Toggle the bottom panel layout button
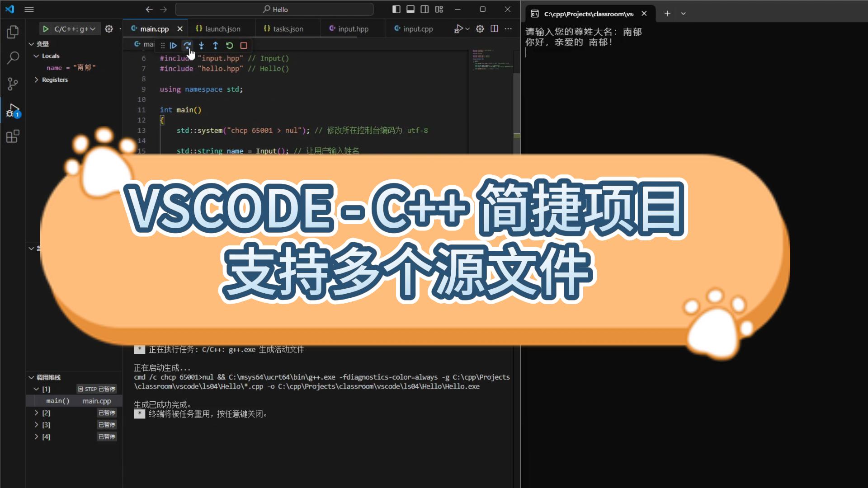This screenshot has width=868, height=488. click(410, 9)
